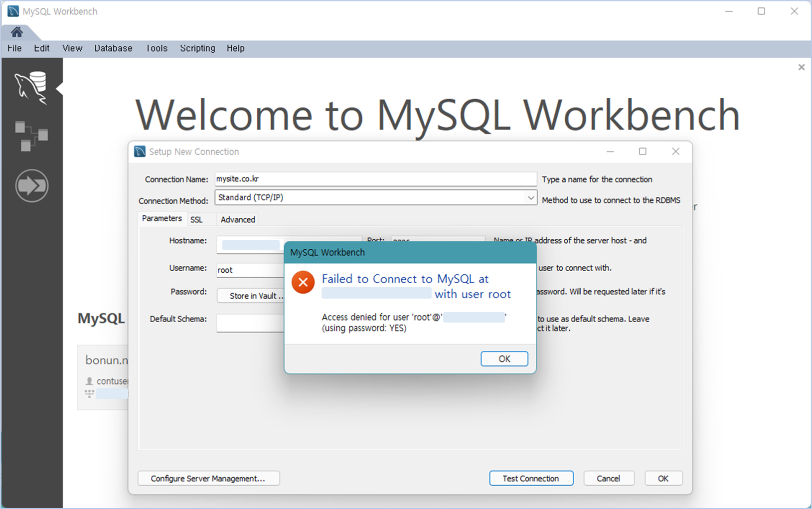Screen dimensions: 812x509
Task: Open the Data Modeling sidebar icon
Action: click(31, 136)
